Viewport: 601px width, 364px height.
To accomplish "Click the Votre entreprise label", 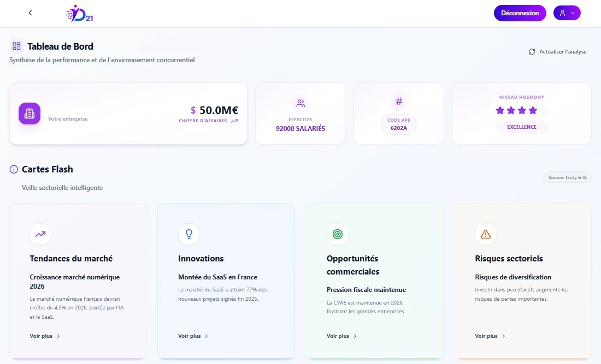I will point(68,119).
